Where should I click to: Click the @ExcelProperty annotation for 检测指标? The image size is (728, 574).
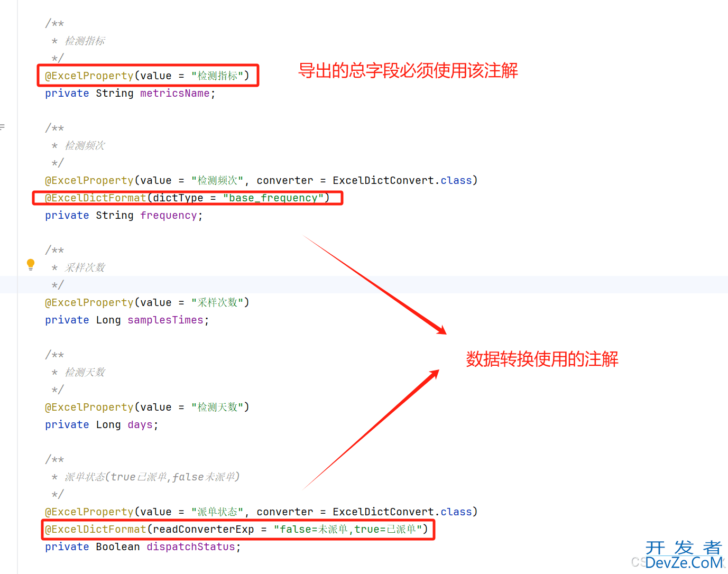pyautogui.click(x=147, y=76)
